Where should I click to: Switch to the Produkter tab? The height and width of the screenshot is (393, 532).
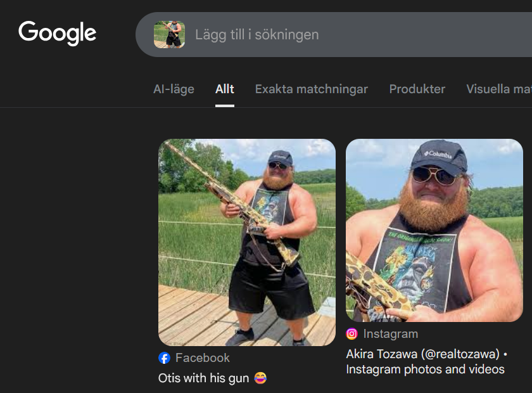[x=417, y=89]
